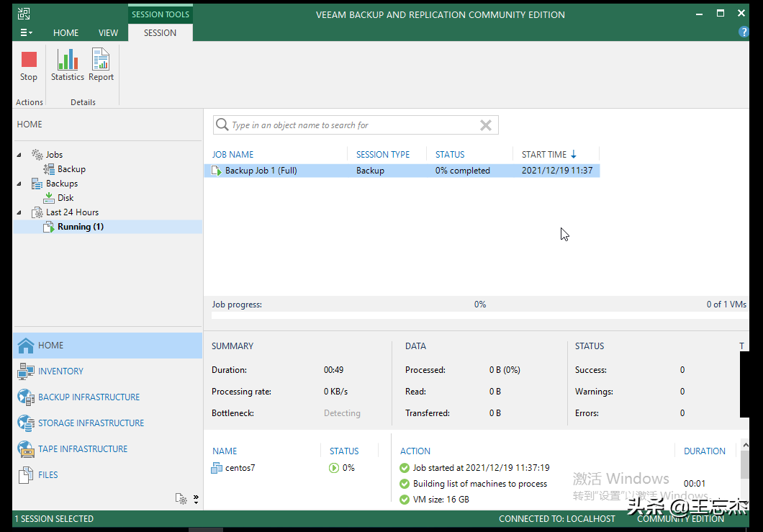Open the session Report
Image resolution: width=763 pixels, height=532 pixels.
tap(101, 66)
